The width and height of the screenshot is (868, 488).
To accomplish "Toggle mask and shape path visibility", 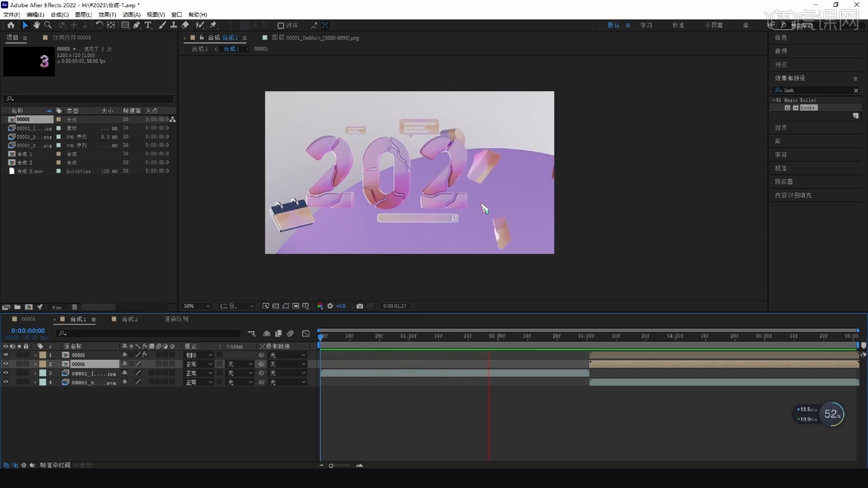I will (x=286, y=306).
